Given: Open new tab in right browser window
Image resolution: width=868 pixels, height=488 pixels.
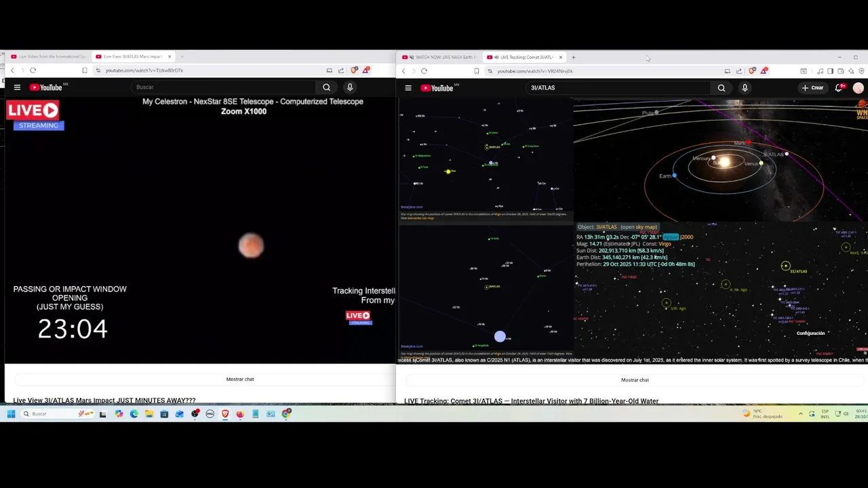Looking at the screenshot, I should click(573, 58).
